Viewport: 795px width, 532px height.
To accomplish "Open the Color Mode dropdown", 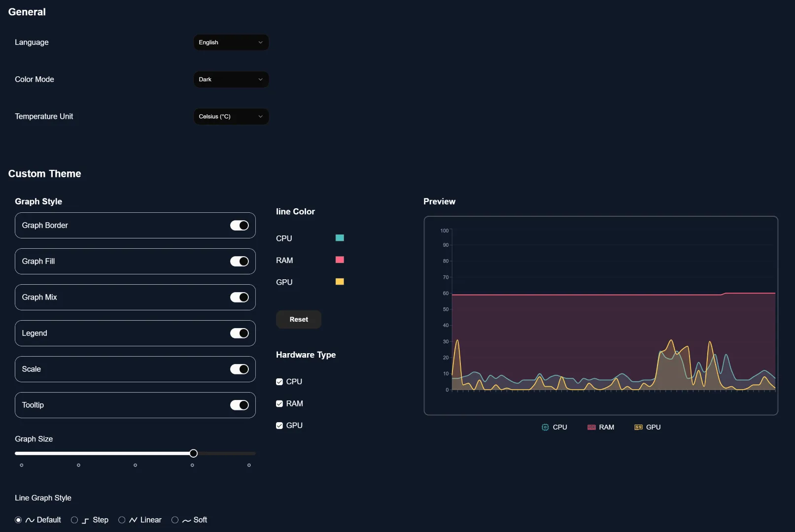I will pos(231,79).
